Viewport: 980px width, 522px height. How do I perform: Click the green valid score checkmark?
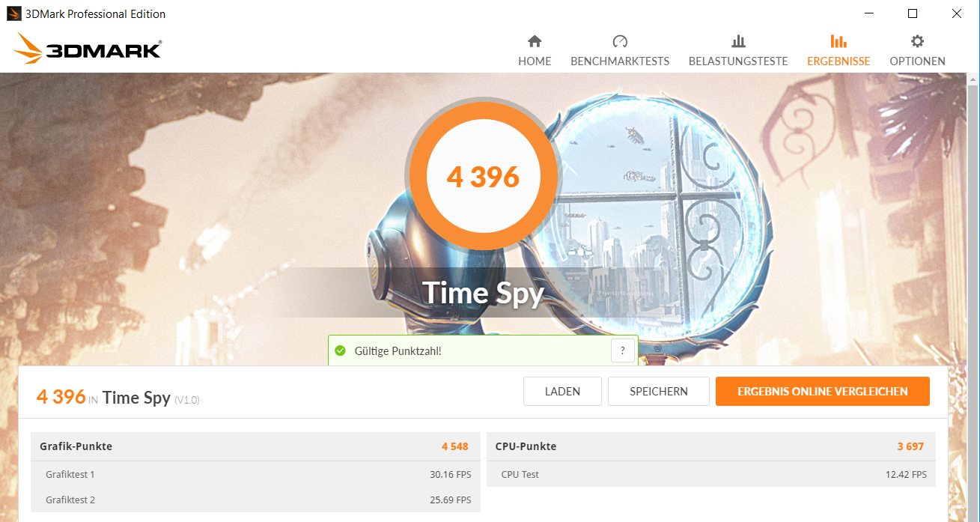click(x=340, y=350)
